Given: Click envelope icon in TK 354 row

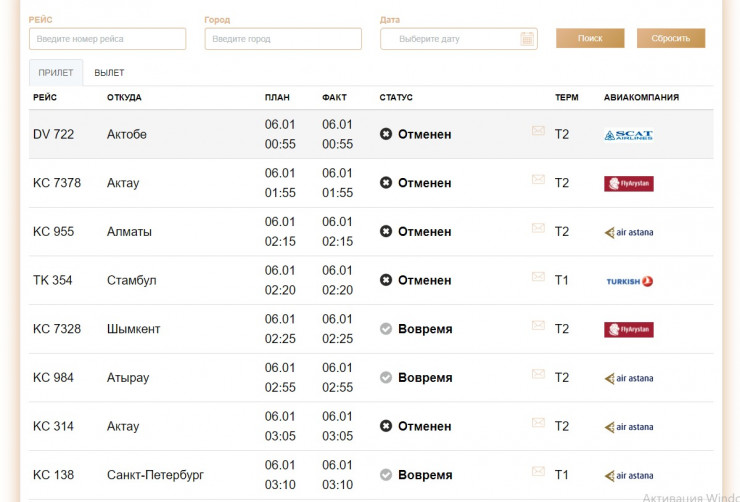Looking at the screenshot, I should [538, 277].
